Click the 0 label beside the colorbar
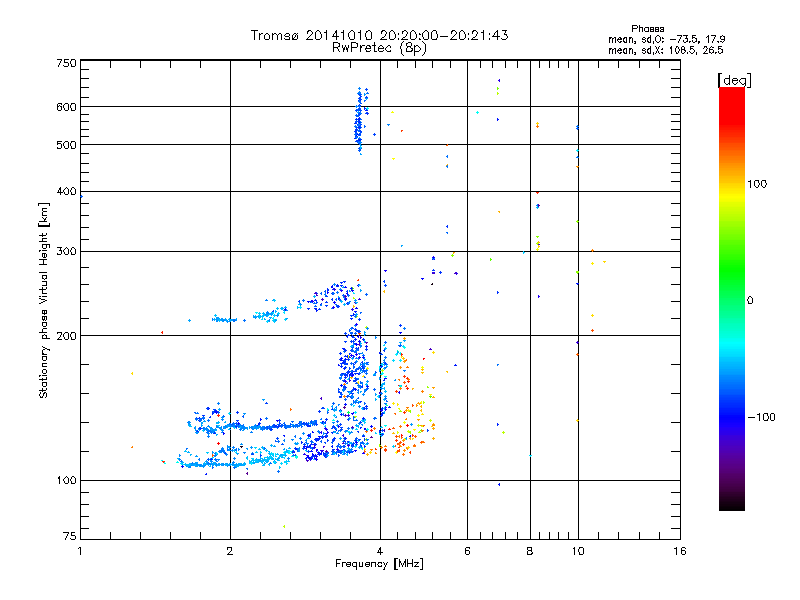 click(x=749, y=300)
